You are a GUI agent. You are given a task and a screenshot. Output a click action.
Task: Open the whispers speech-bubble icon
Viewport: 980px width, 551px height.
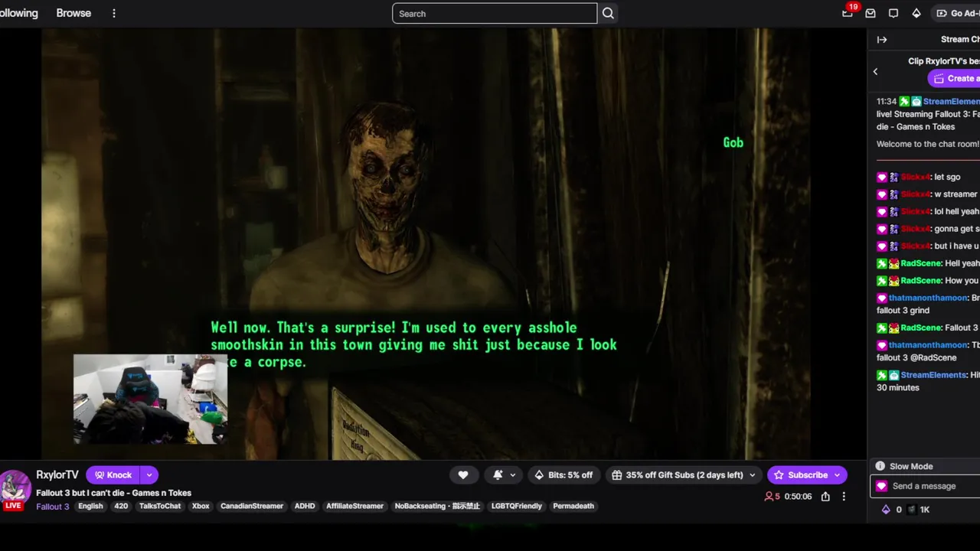[x=893, y=13]
